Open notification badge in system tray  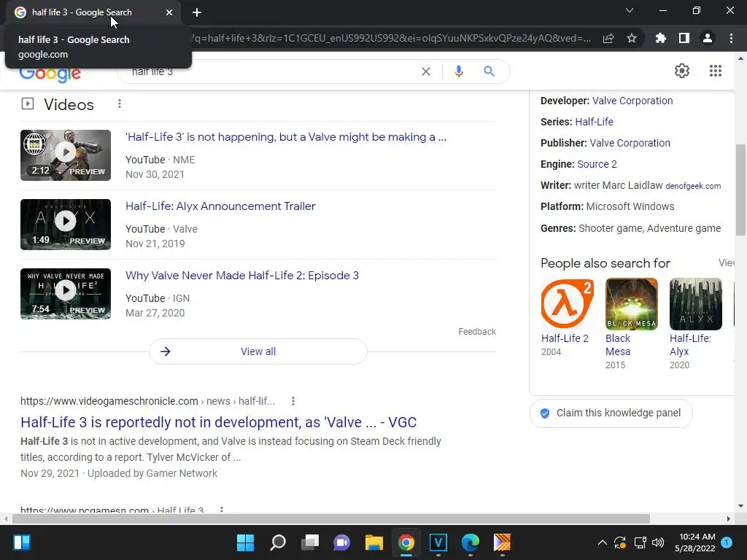point(727,542)
